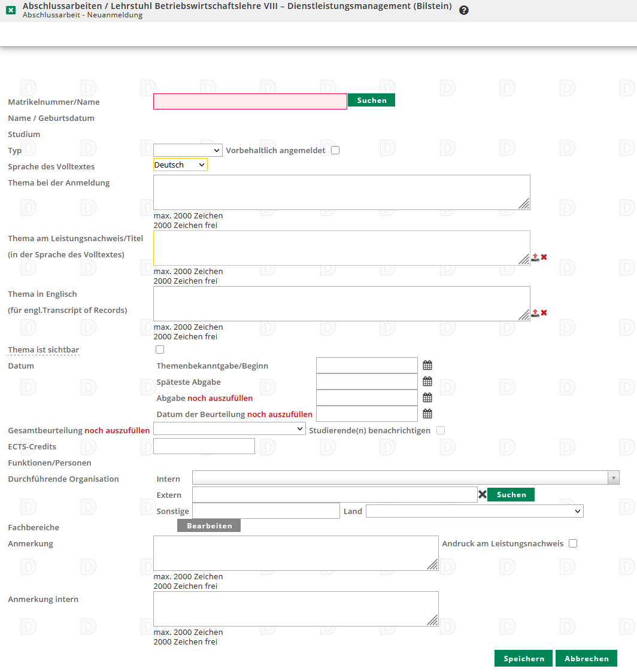Viewport: 637px width, 672px height.
Task: Clear the Extern organisation with X icon
Action: [482, 494]
